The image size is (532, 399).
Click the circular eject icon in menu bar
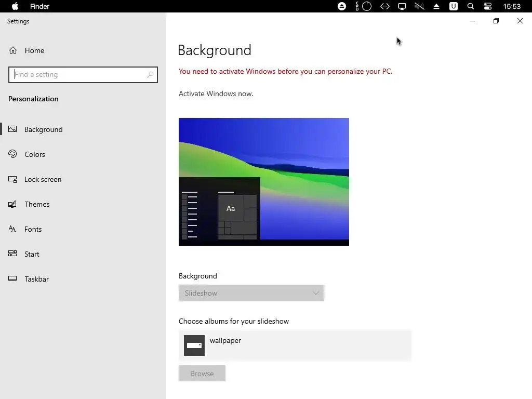click(x=342, y=6)
